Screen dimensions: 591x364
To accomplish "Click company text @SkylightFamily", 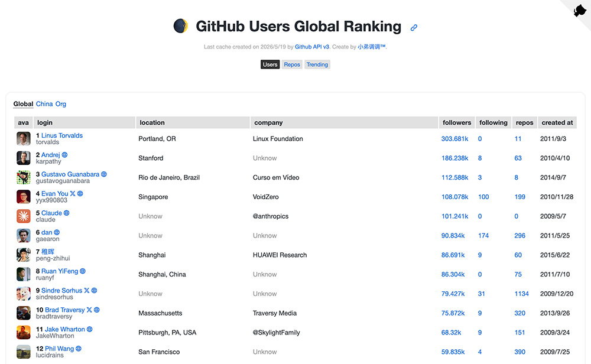I will [276, 332].
